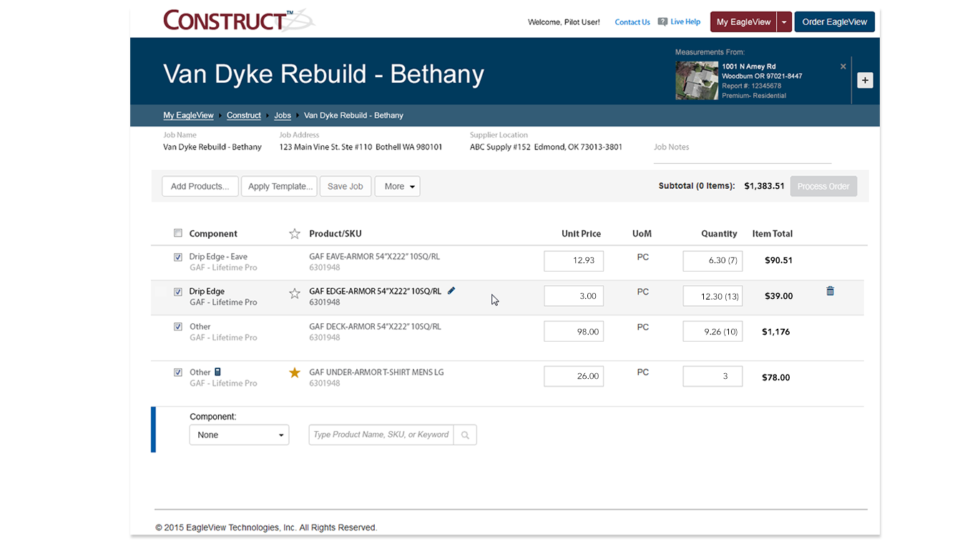Uncheck the Drip Edge row checkbox
The image size is (980, 549).
[x=178, y=292]
